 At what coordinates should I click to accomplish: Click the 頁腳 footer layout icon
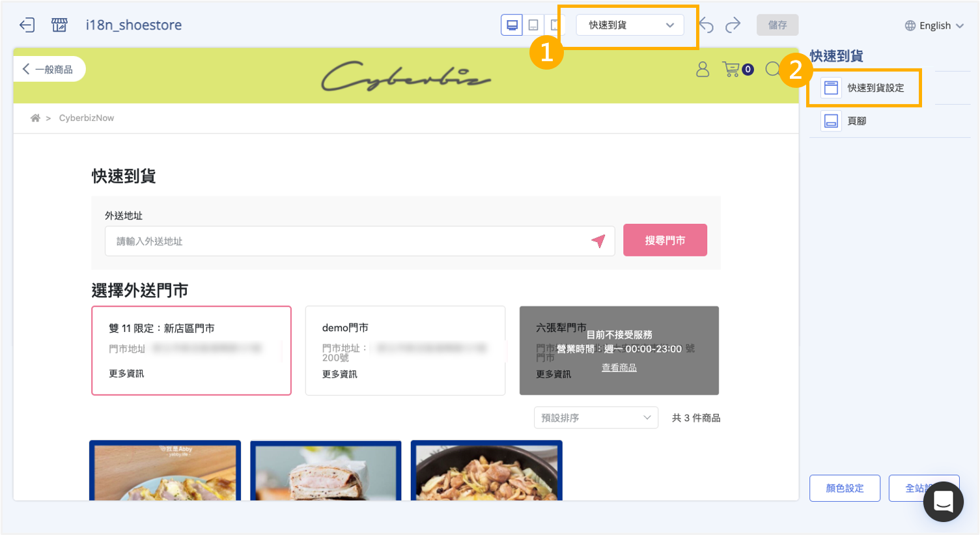[831, 121]
